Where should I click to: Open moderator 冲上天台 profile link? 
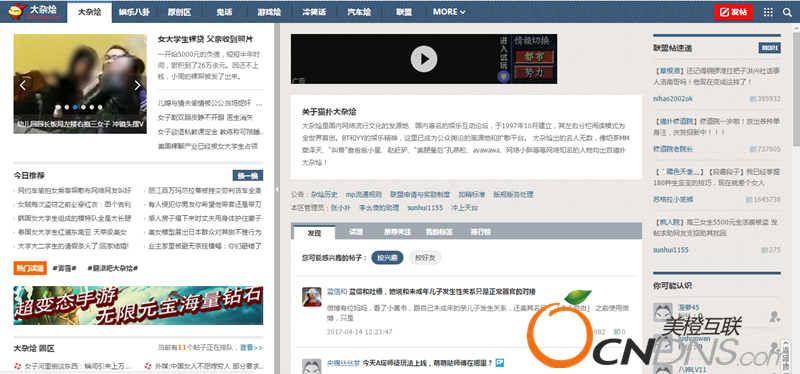464,208
